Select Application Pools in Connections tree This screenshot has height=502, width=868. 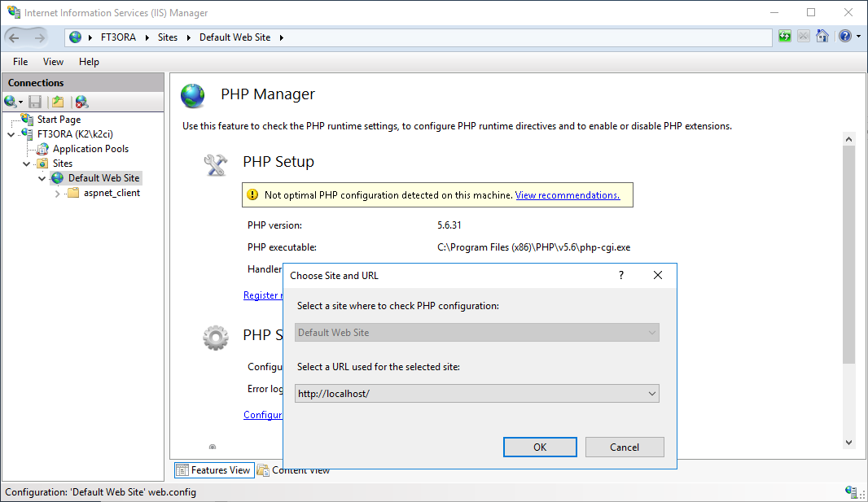coord(90,149)
